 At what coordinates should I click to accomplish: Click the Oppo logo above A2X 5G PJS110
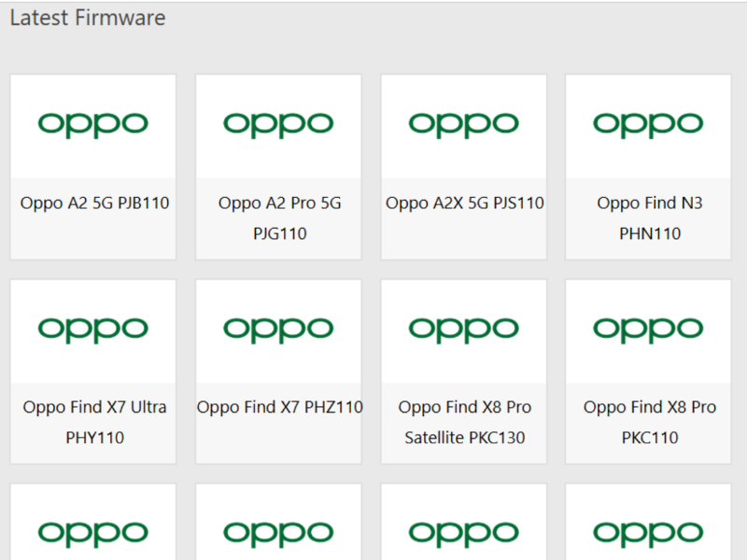[464, 124]
